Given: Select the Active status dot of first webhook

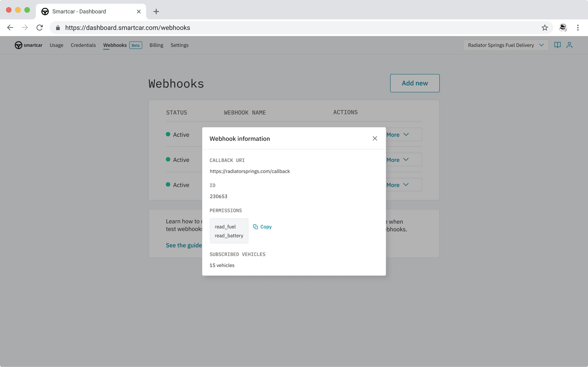Looking at the screenshot, I should [x=168, y=134].
